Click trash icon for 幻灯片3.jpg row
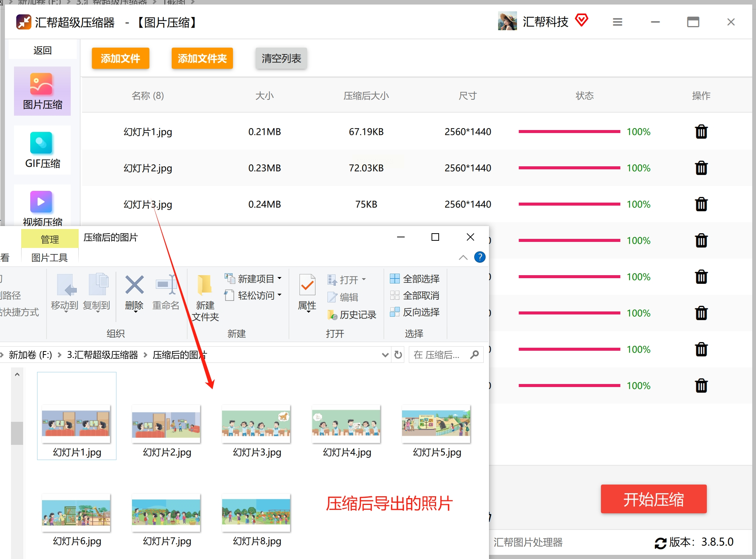The image size is (756, 559). (x=701, y=204)
